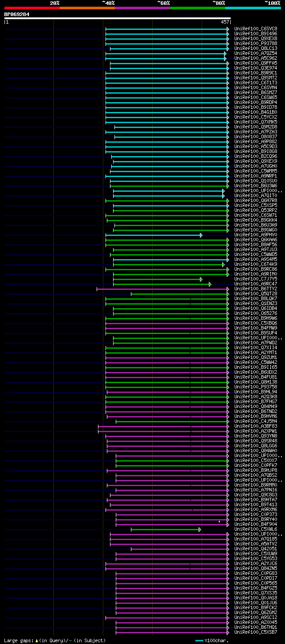Select the UniRef100_Q9M2D8 label
Image resolution: width=285 pixels, height=644 pixels.
pos(256,127)
